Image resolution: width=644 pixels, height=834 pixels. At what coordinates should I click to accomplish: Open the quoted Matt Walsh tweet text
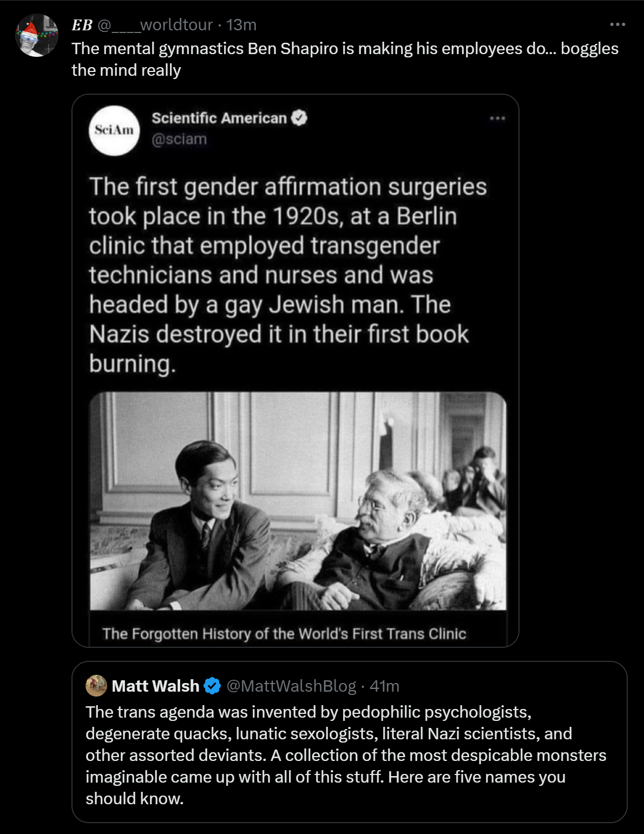(x=345, y=755)
